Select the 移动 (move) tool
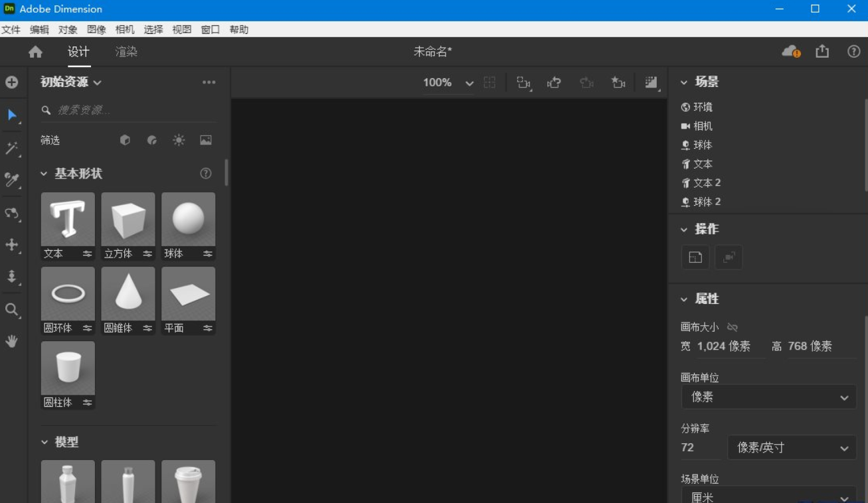The width and height of the screenshot is (868, 503). click(x=12, y=244)
